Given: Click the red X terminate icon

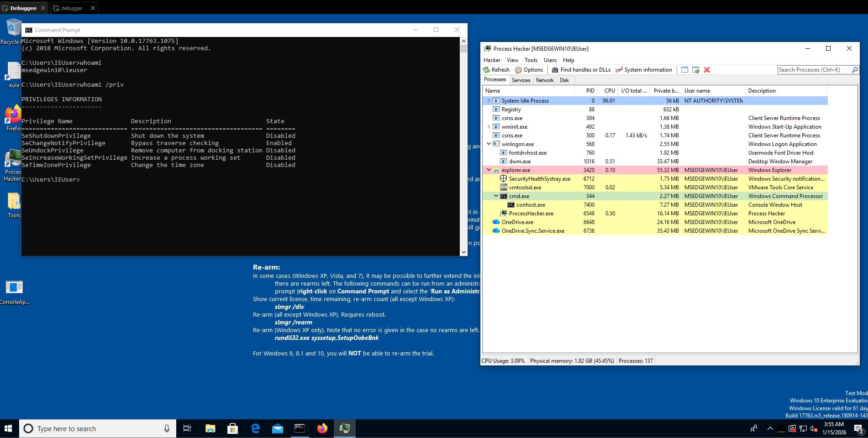Looking at the screenshot, I should coord(707,70).
